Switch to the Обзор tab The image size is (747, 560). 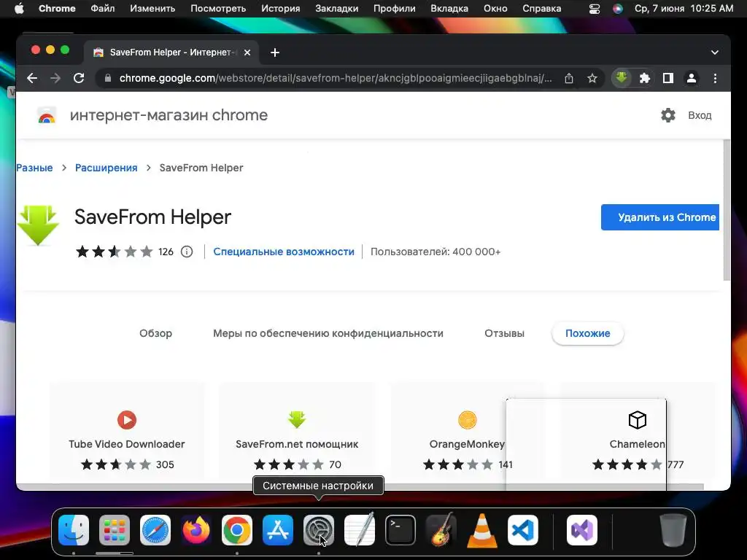pyautogui.click(x=156, y=333)
